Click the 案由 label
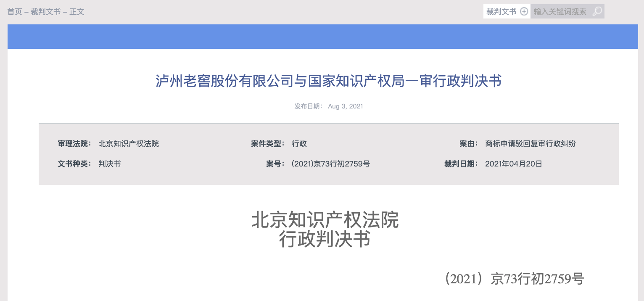 (x=469, y=144)
